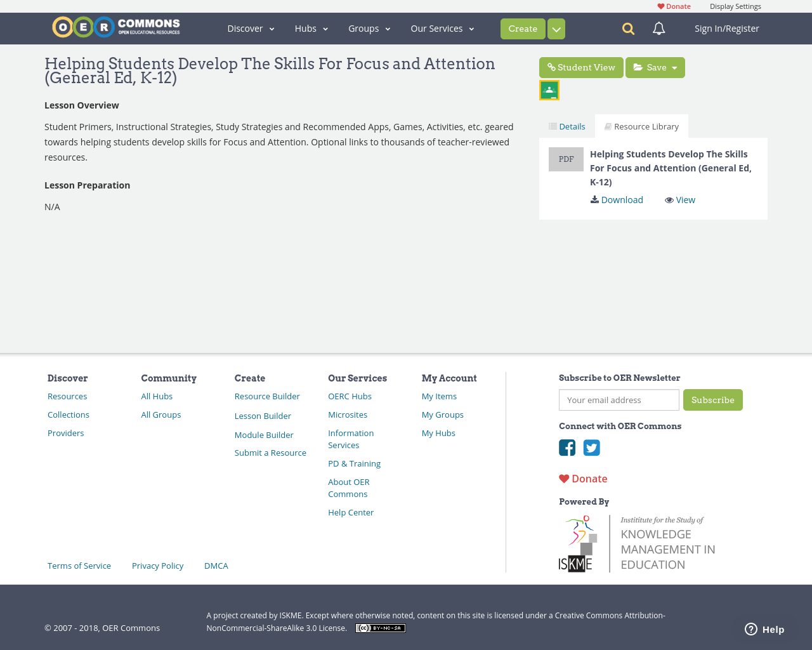Switch to the Details tab
Screen dimensions: 812x650
tap(566, 125)
